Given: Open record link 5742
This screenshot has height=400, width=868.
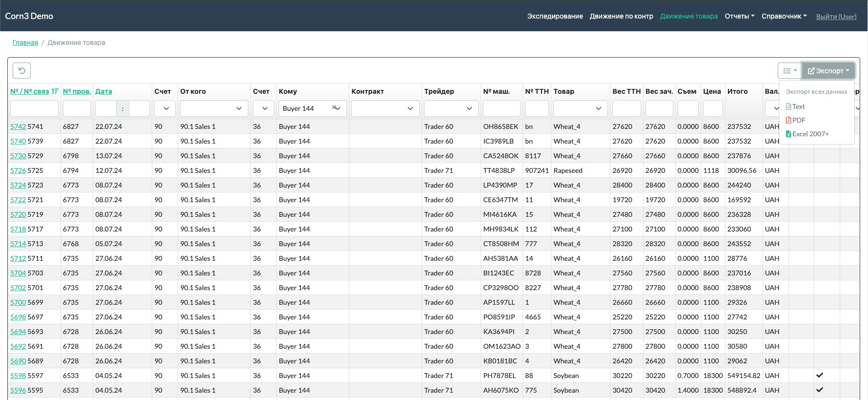Looking at the screenshot, I should (18, 126).
